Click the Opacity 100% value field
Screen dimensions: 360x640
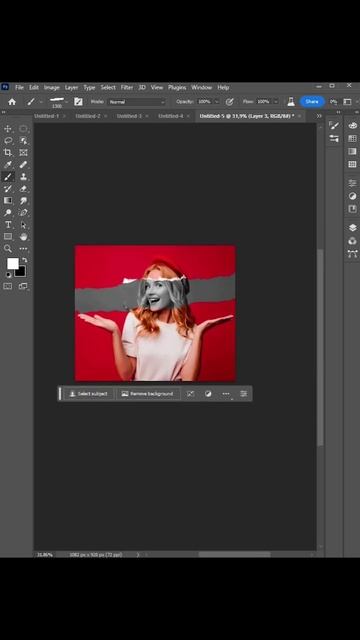click(x=204, y=102)
